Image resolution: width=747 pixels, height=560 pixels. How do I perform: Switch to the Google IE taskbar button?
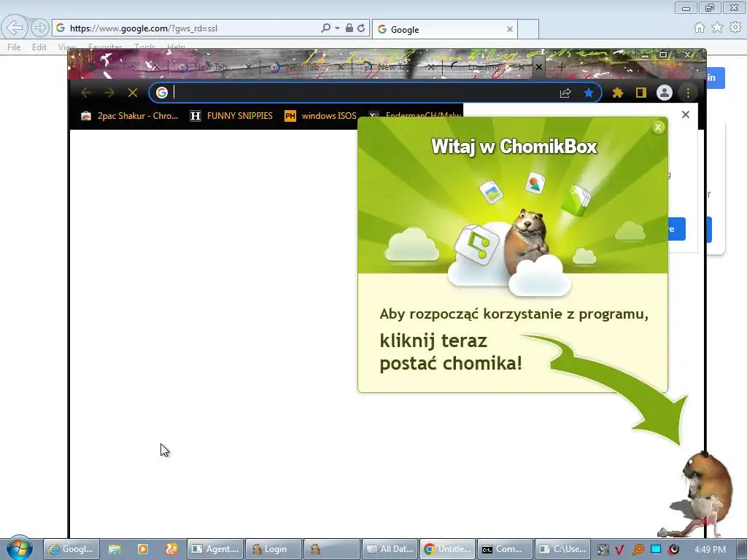(x=71, y=549)
